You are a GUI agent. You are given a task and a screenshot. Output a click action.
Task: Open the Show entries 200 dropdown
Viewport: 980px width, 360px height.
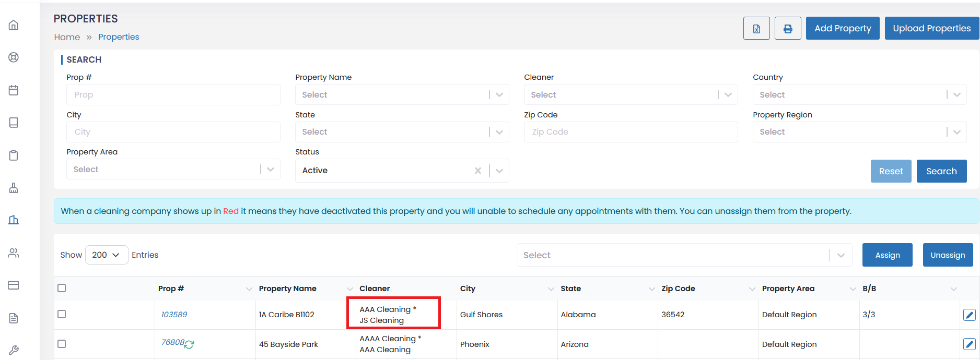click(106, 255)
